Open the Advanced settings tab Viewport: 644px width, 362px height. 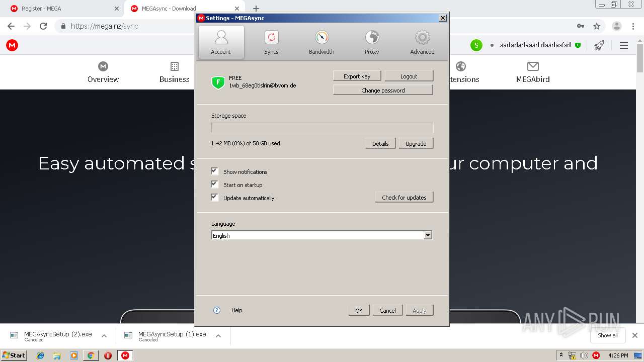[422, 42]
